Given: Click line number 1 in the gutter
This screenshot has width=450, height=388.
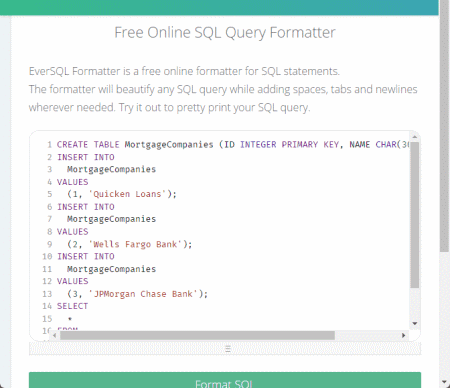Looking at the screenshot, I should click(49, 144).
